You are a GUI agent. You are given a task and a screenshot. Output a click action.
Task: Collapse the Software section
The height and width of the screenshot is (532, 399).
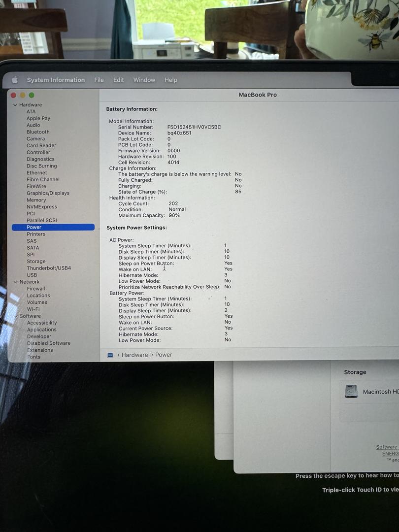pos(16,316)
